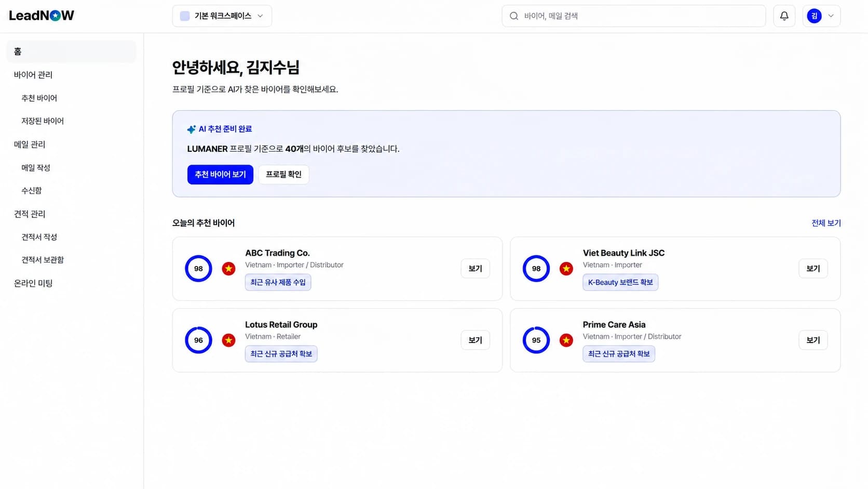The width and height of the screenshot is (868, 489).
Task: Click the workspace color square icon
Action: 185,16
